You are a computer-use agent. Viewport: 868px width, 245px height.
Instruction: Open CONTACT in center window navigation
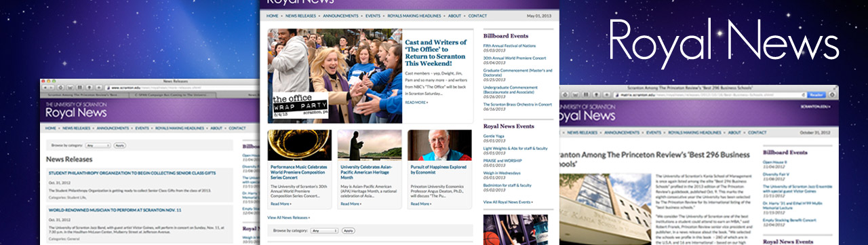pos(477,16)
